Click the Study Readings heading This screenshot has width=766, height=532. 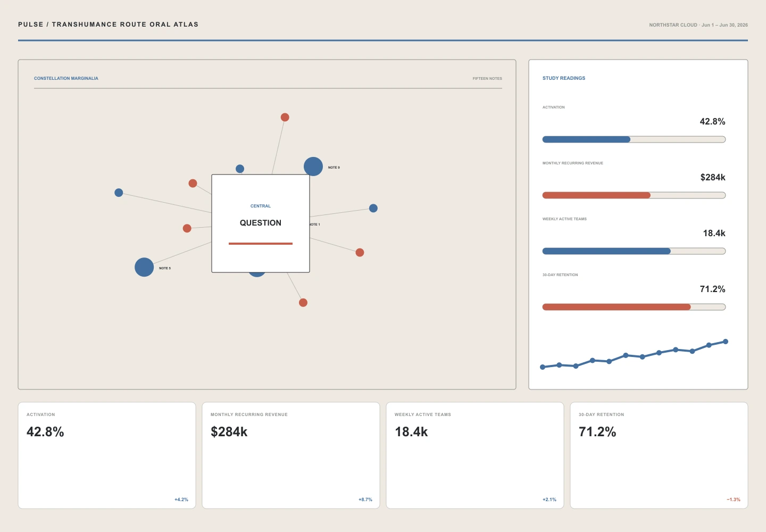564,78
